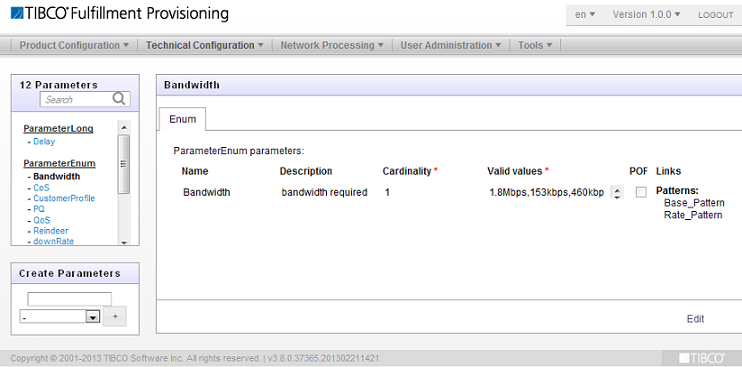
Task: Open the en language dropdown
Action: pyautogui.click(x=585, y=15)
